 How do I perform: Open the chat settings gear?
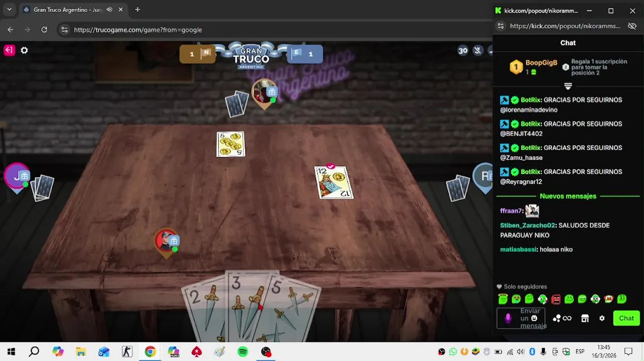click(x=602, y=318)
